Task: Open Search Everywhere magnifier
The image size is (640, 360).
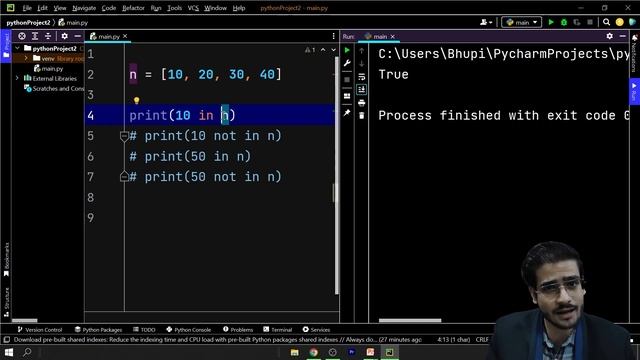Action: pyautogui.click(x=607, y=22)
